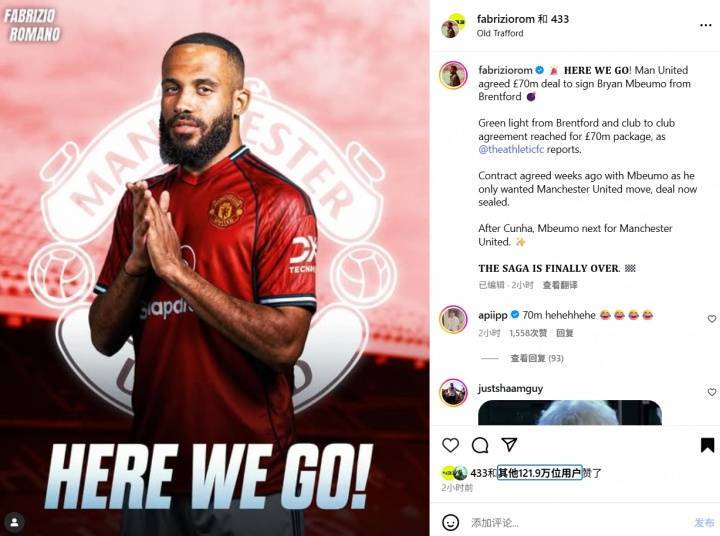Show tagged people icon on the photo
The width and height of the screenshot is (720, 536).
pos(14,522)
